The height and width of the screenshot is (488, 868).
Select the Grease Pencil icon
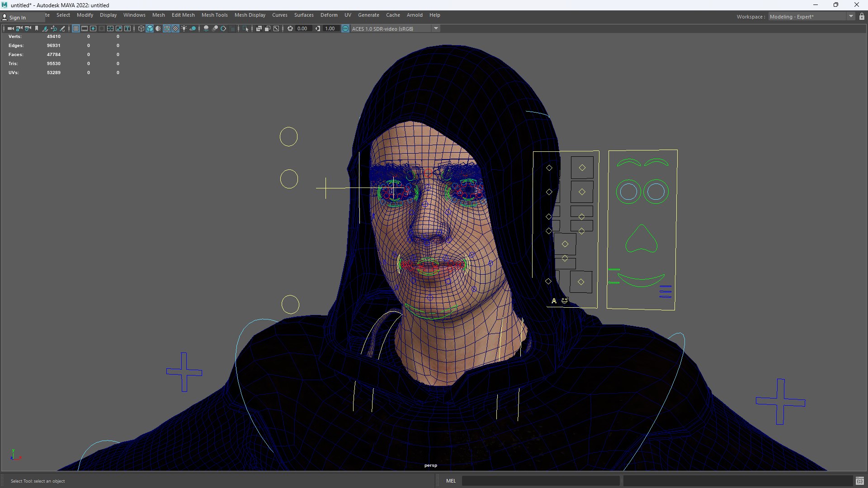click(62, 28)
